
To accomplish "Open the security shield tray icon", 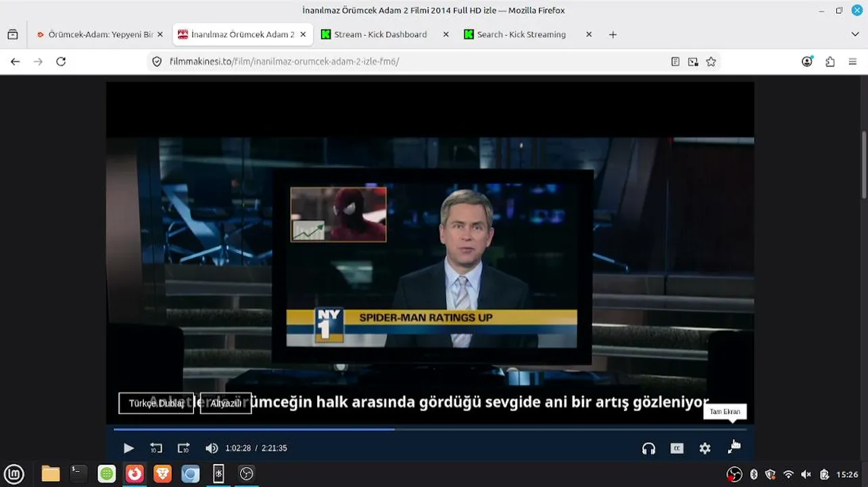I will tap(771, 475).
